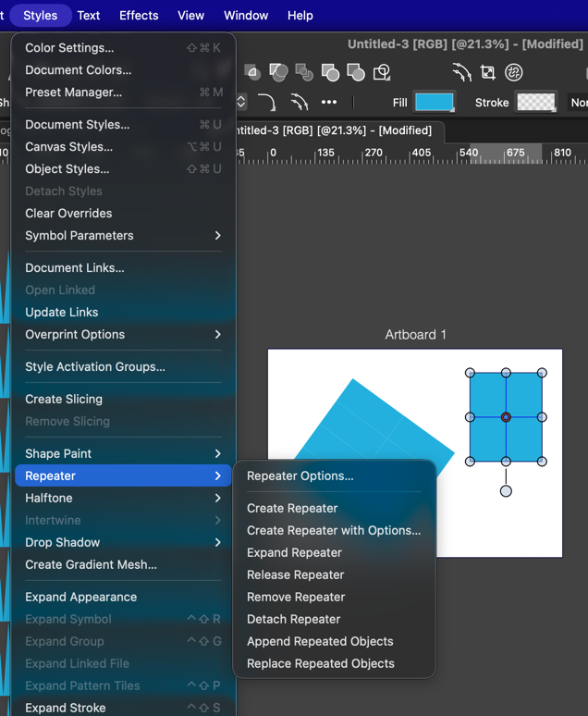Open the Effects menu in menu bar

pyautogui.click(x=139, y=16)
